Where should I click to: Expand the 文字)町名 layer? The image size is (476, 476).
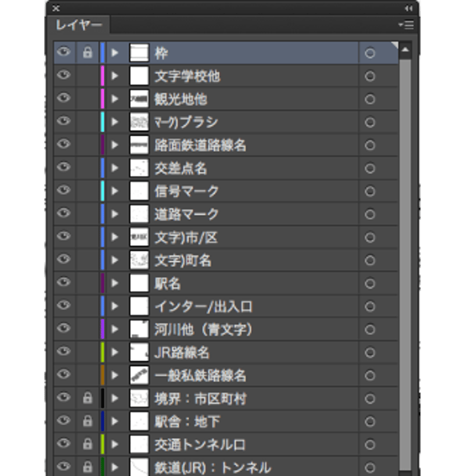(115, 260)
